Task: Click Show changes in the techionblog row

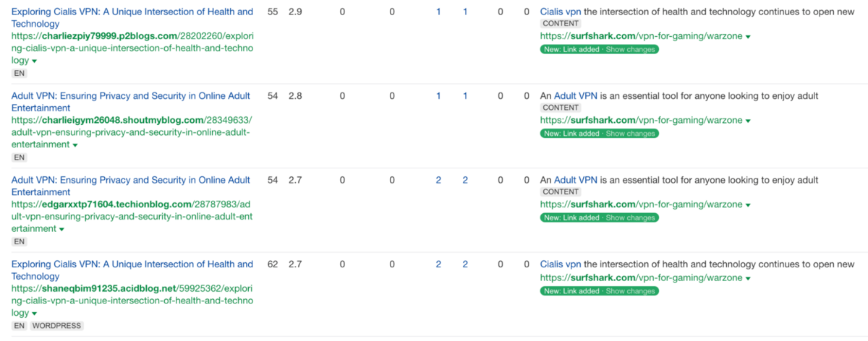Action: click(630, 217)
